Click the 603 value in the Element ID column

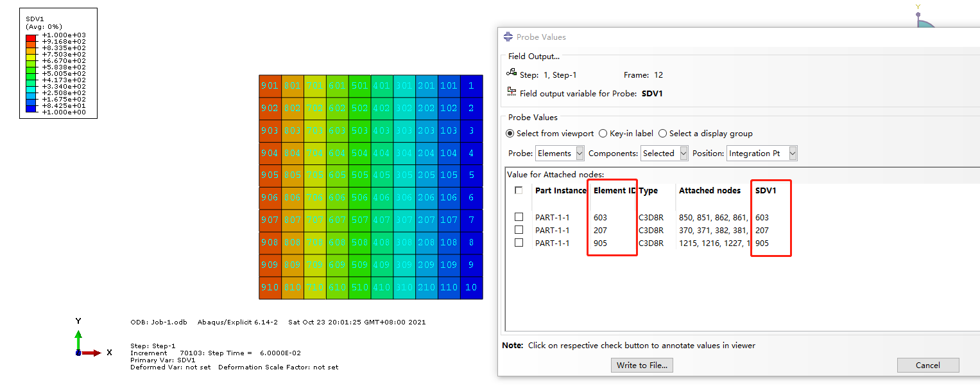point(600,217)
